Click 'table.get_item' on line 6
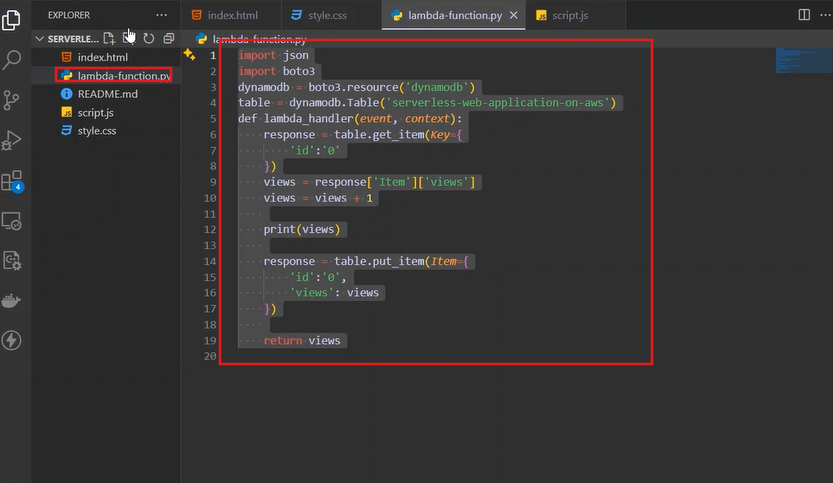 (379, 134)
